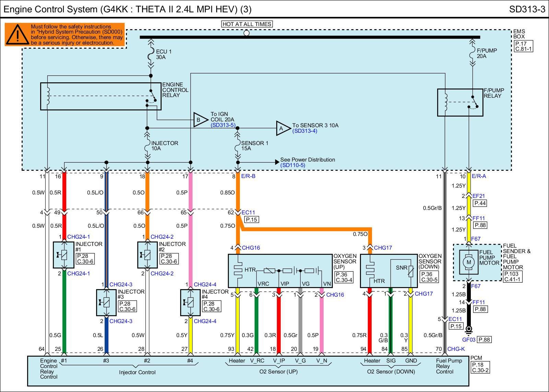The height and width of the screenshot is (392, 549).
Task: Click the EF21 connector P.44 reference box
Action: 480,203
